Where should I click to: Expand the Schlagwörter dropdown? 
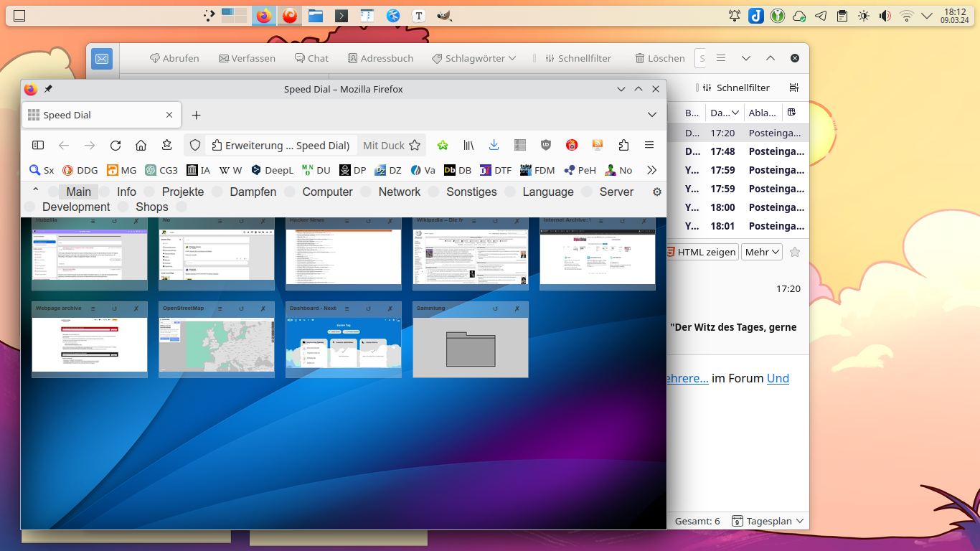click(x=474, y=58)
